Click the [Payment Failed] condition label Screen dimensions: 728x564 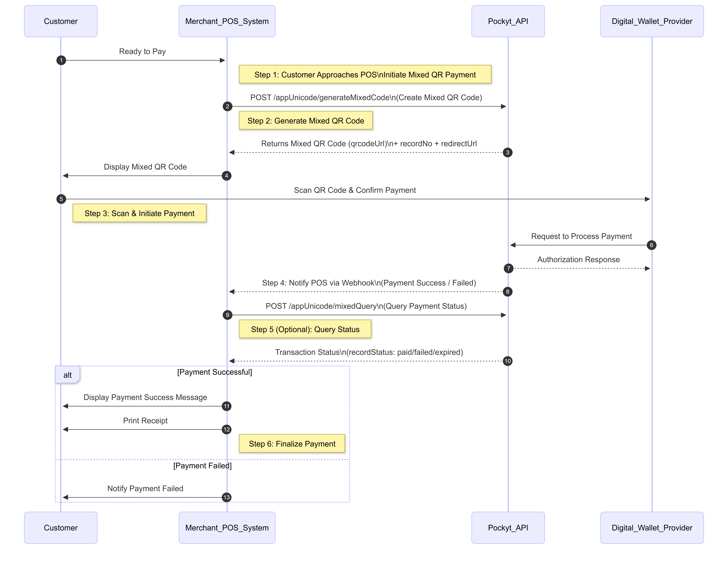pyautogui.click(x=202, y=466)
